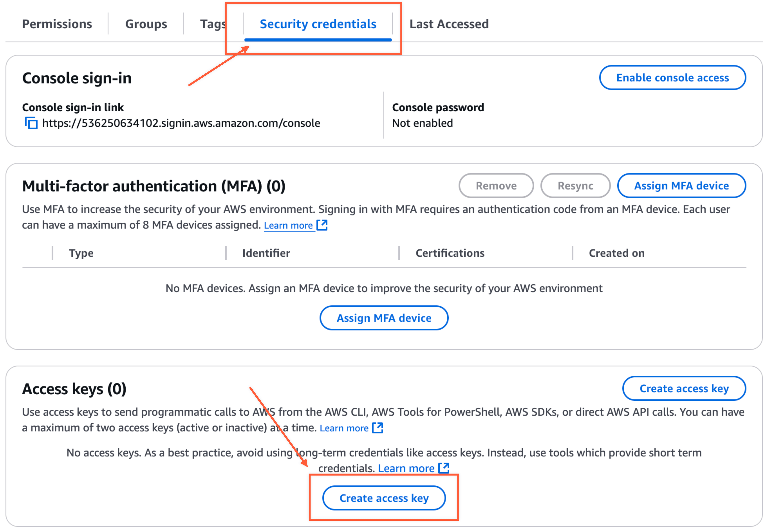
Task: Click the Identifier column header
Action: [266, 253]
